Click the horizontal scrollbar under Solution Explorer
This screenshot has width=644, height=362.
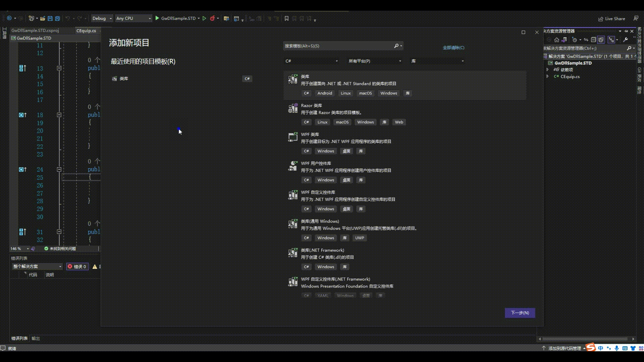pos(585,339)
